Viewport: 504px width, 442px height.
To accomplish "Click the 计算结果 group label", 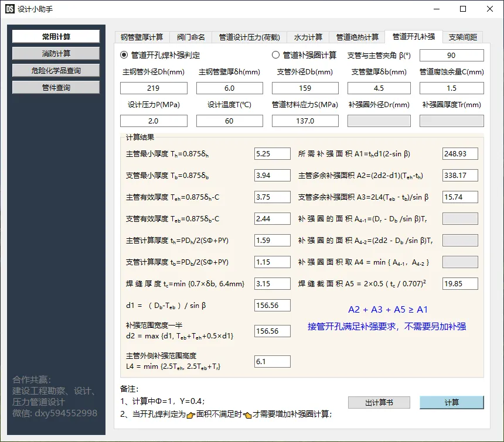I will pyautogui.click(x=140, y=138).
